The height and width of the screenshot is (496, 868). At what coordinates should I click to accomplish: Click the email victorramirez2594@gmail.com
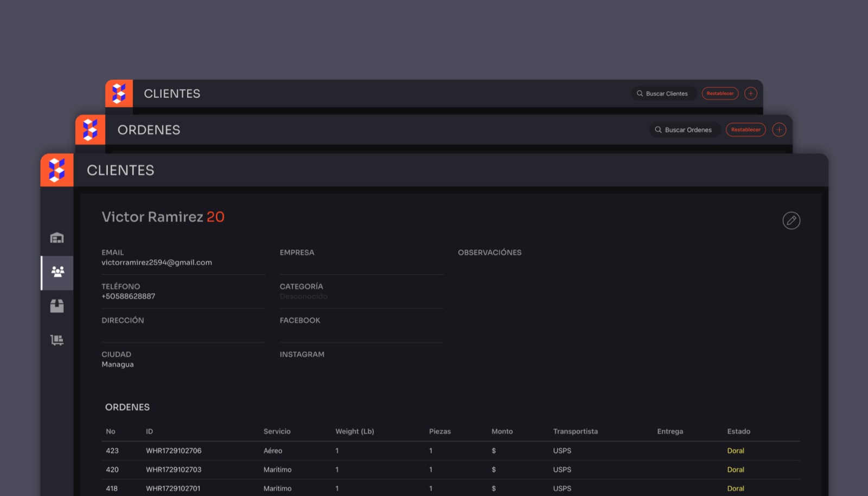[157, 262]
